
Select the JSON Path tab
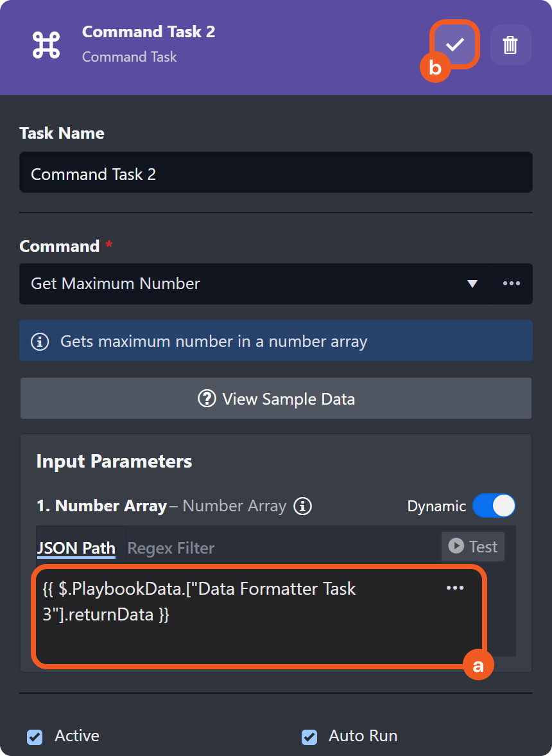[x=76, y=548]
